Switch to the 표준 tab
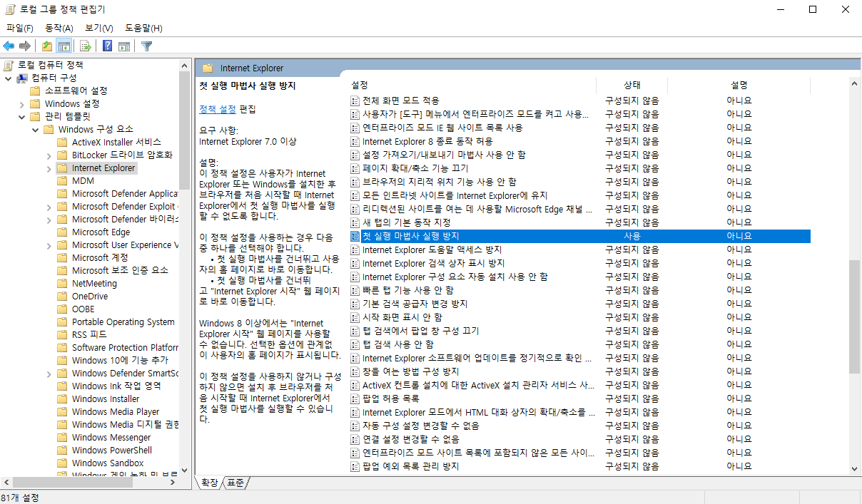Viewport: 862px width, 504px height. coord(235,483)
